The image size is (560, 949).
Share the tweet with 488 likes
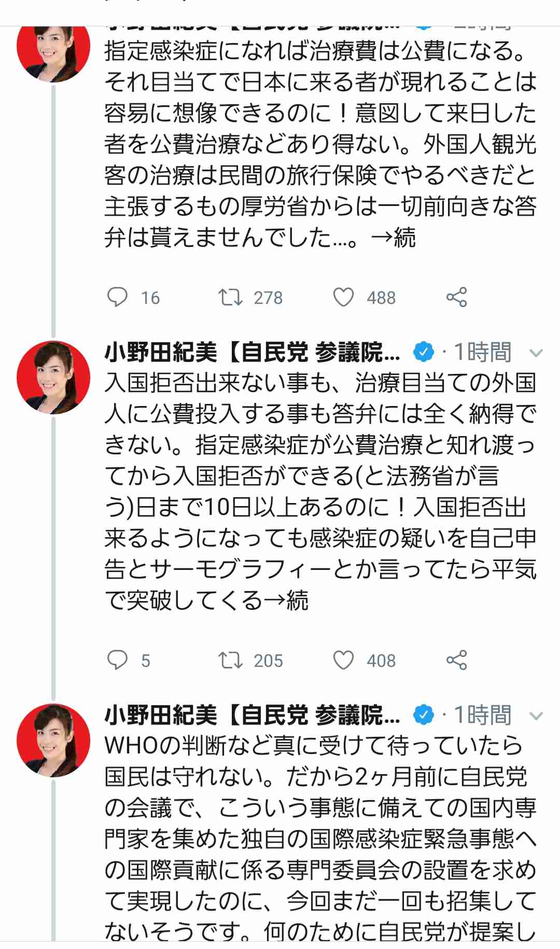[456, 297]
